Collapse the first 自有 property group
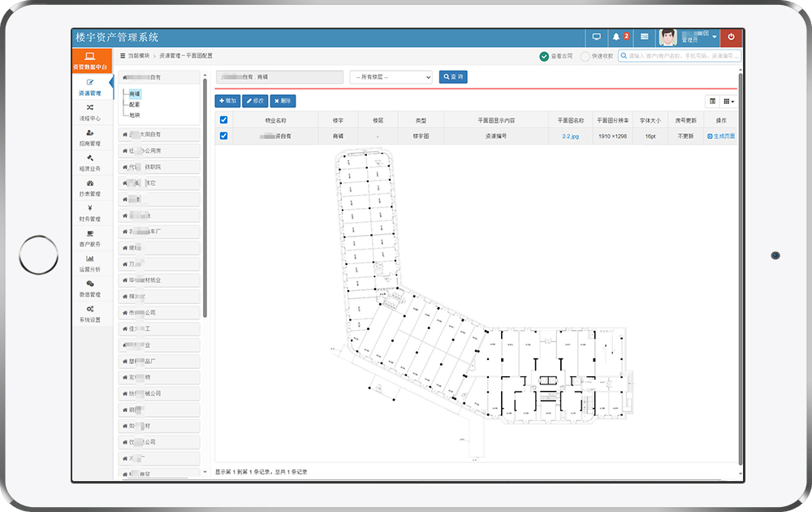This screenshot has height=512, width=812. pos(159,77)
